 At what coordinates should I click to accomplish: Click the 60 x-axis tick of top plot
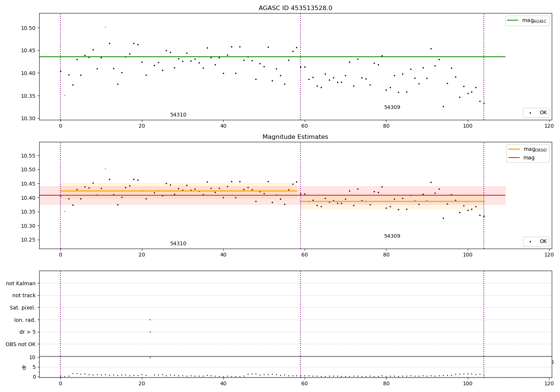(x=305, y=126)
